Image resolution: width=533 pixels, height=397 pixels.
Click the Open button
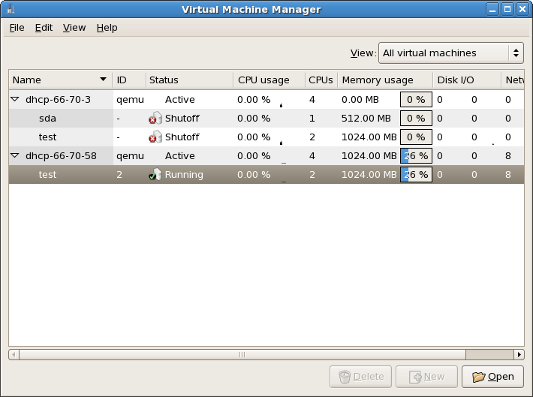pyautogui.click(x=493, y=377)
